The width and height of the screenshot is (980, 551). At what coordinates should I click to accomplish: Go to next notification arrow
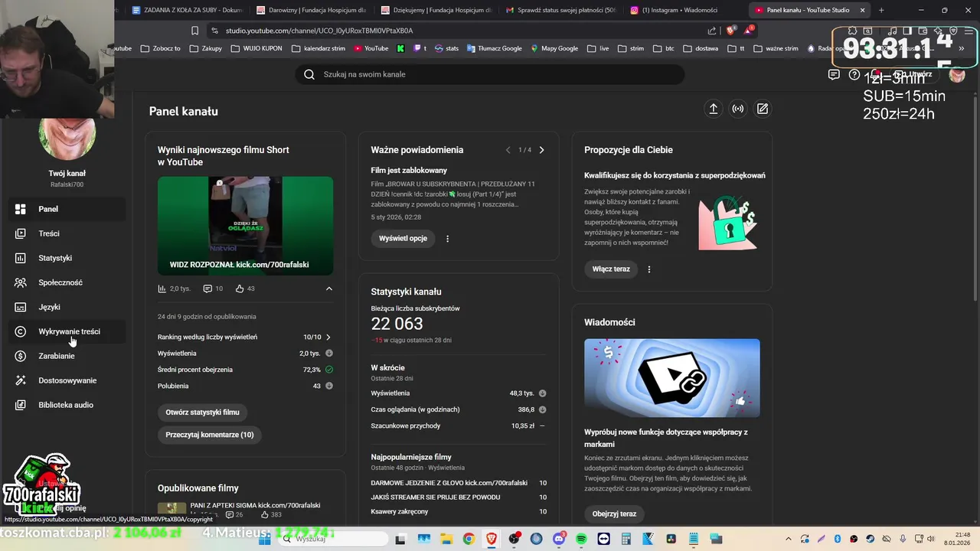541,150
